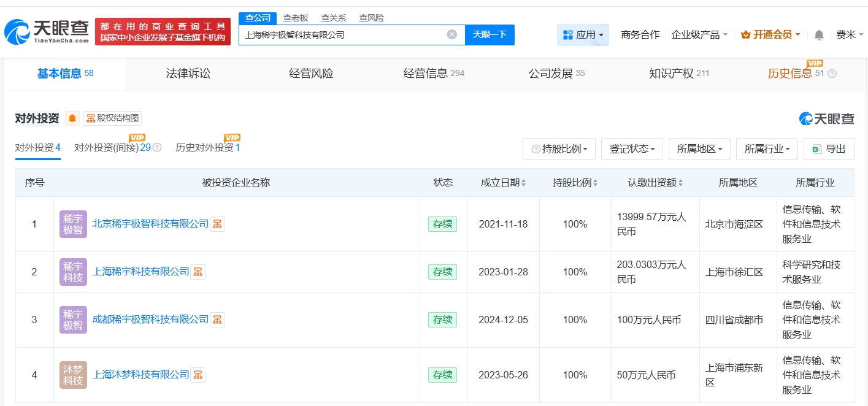Open equity chart icon for 上海沐梦科技有限公司

coord(198,375)
